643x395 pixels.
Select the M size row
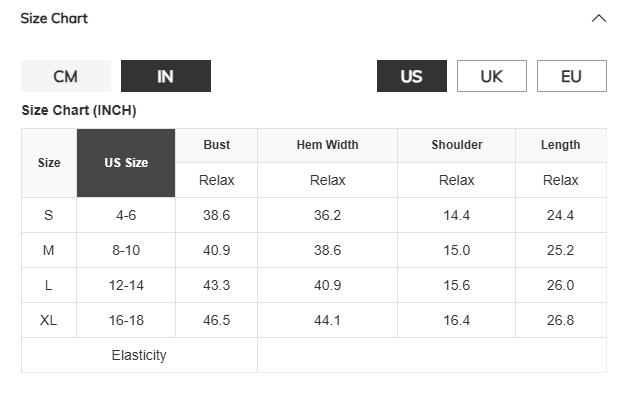click(x=314, y=250)
